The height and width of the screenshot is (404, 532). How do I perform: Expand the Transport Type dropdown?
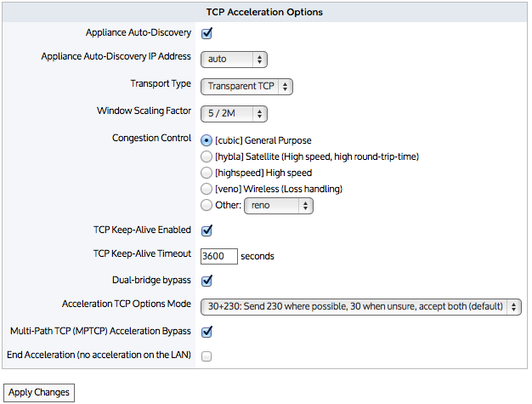pos(246,86)
